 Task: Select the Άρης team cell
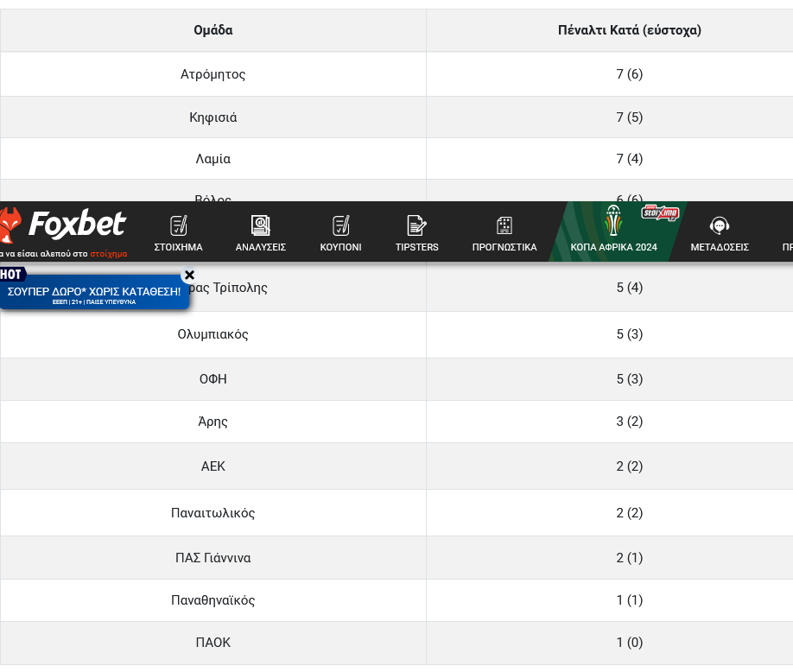click(213, 422)
